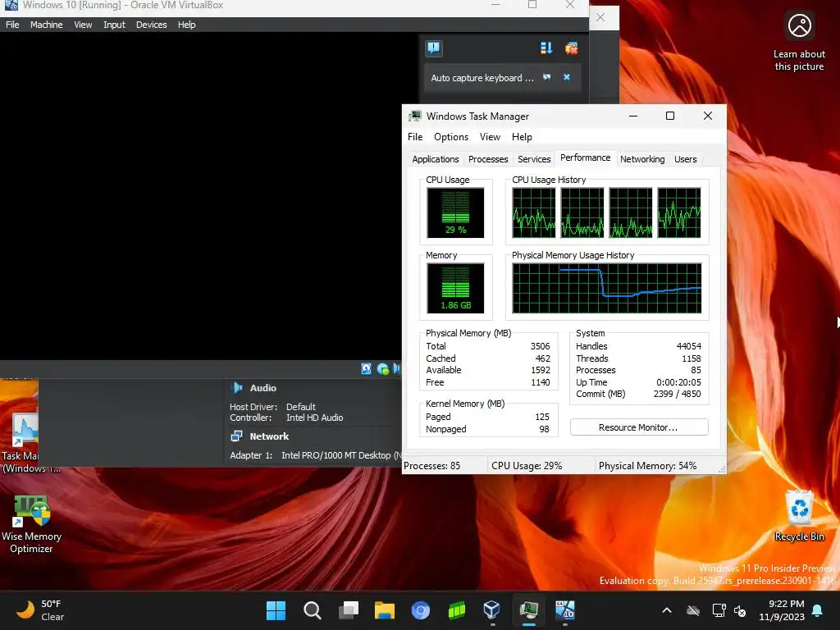
Task: Click the network tray icon
Action: pos(719,610)
